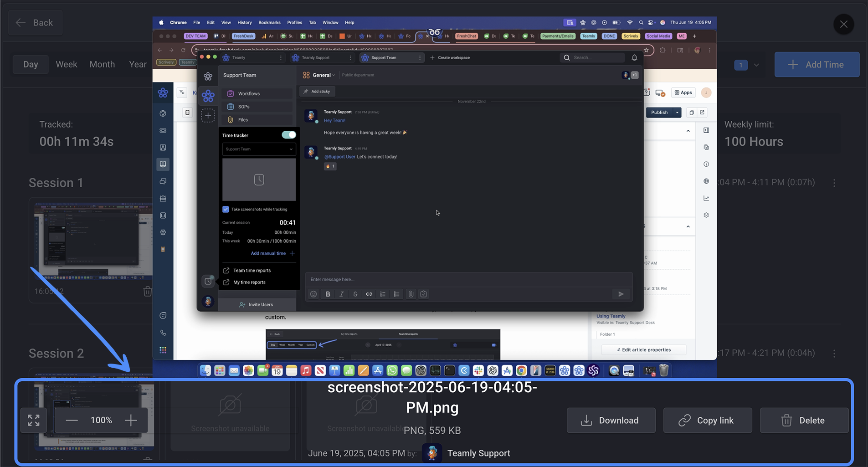Open the Session 1 screenshot thumbnail
Screen dimensions: 868x467
(x=93, y=241)
